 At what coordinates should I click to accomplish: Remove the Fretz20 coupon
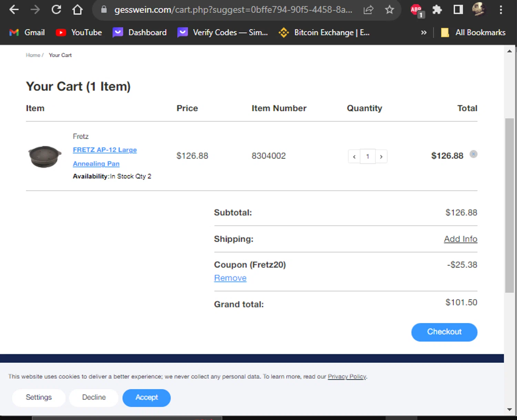point(230,278)
